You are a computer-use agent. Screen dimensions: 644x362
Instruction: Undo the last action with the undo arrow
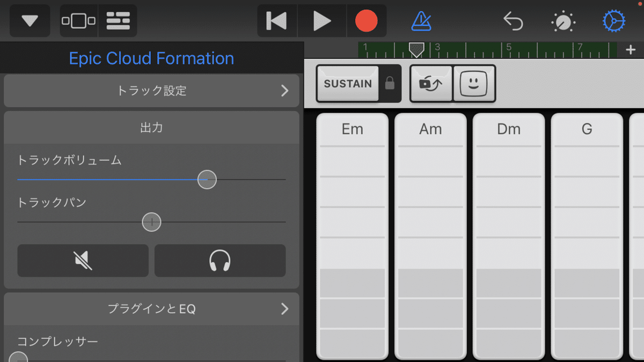click(x=513, y=21)
